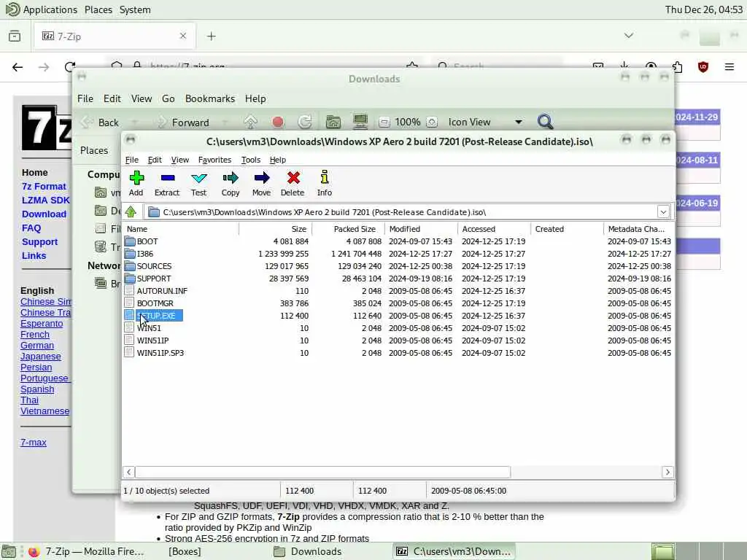Image resolution: width=747 pixels, height=560 pixels.
Task: Select the WIN51IP.SP3 file row
Action: coord(398,353)
